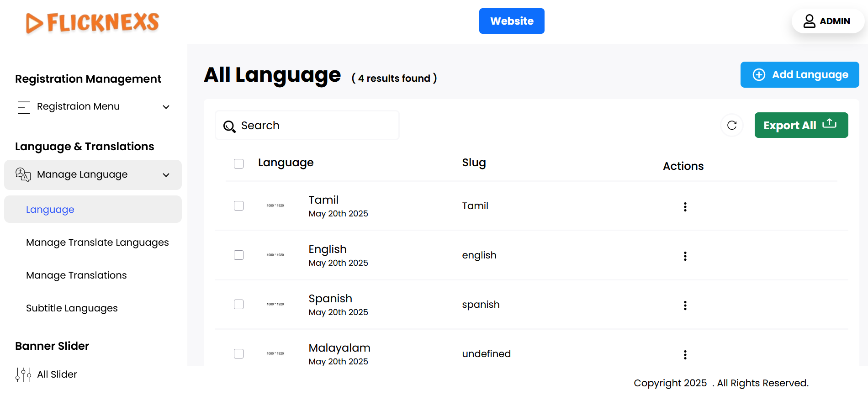Click the green Export All button
868x395 pixels.
pyautogui.click(x=801, y=125)
